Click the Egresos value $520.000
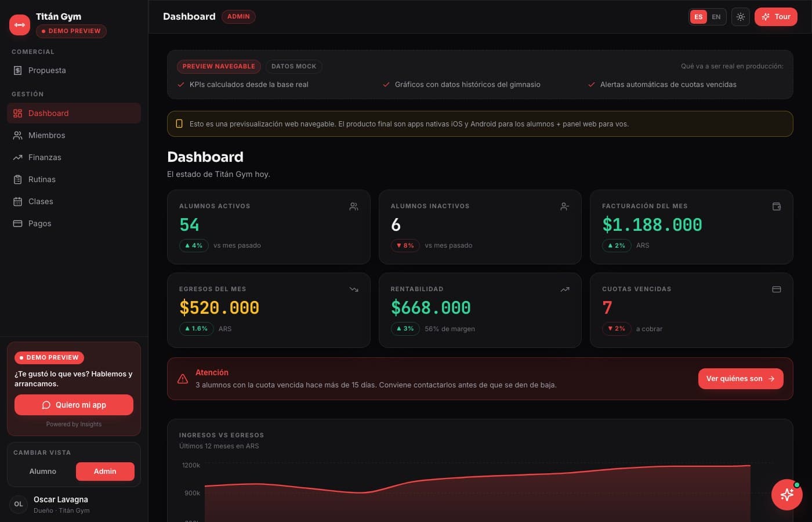812x522 pixels. (x=219, y=308)
